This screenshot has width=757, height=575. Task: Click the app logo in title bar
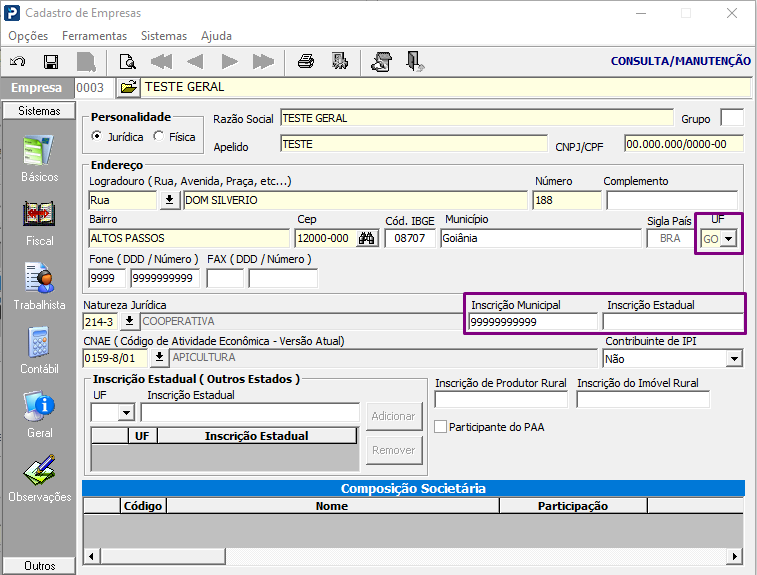(x=12, y=13)
